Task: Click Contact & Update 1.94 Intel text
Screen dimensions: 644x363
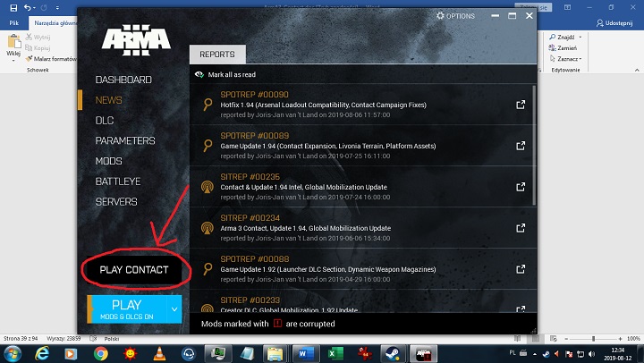Action: tap(303, 187)
